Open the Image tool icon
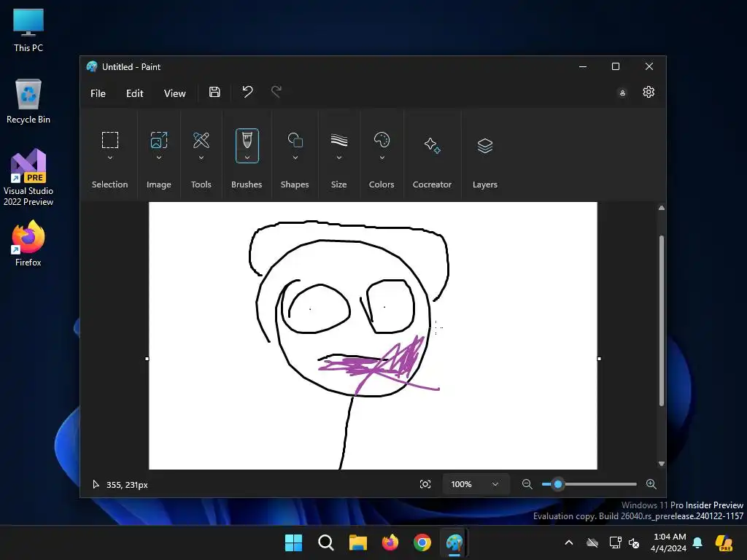 [x=158, y=140]
